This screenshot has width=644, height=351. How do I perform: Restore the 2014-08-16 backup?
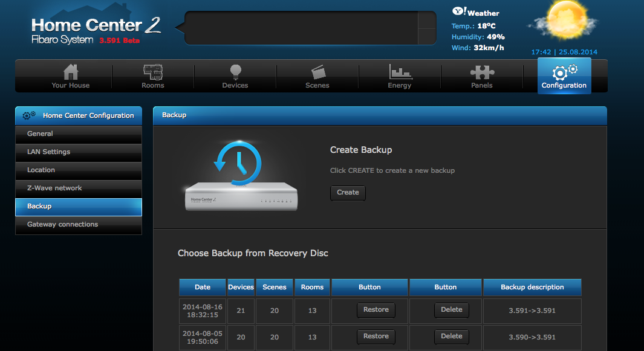[376, 310]
